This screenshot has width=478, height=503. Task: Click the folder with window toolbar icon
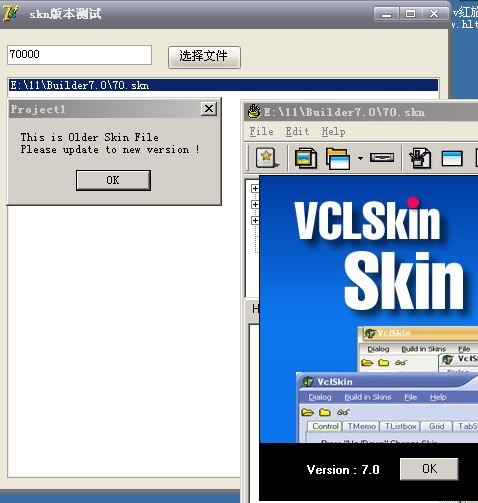(338, 158)
